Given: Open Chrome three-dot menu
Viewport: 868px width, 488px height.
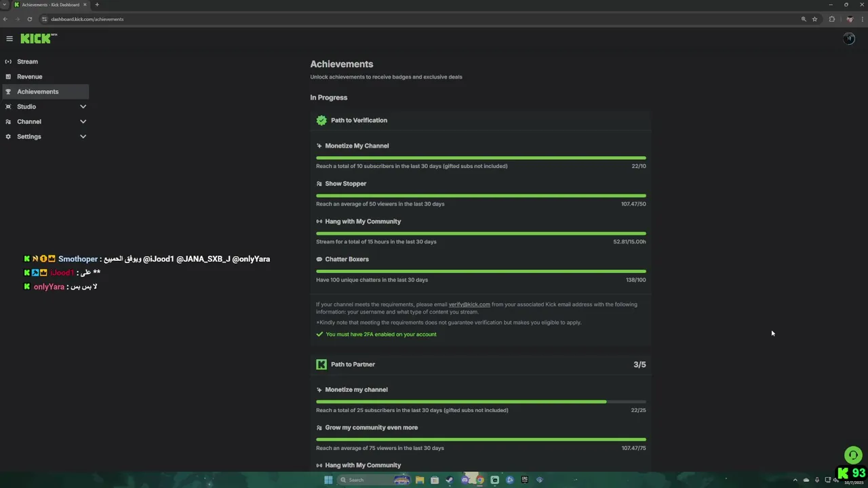Looking at the screenshot, I should 861,19.
